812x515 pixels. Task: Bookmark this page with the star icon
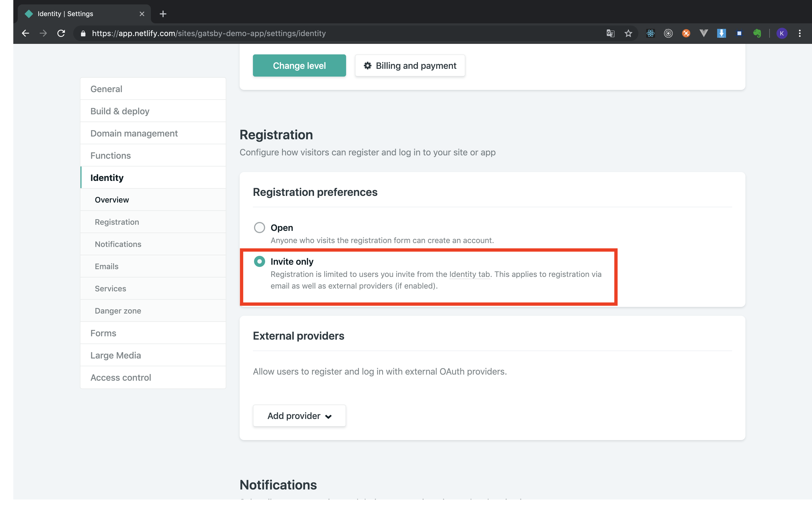tap(628, 33)
